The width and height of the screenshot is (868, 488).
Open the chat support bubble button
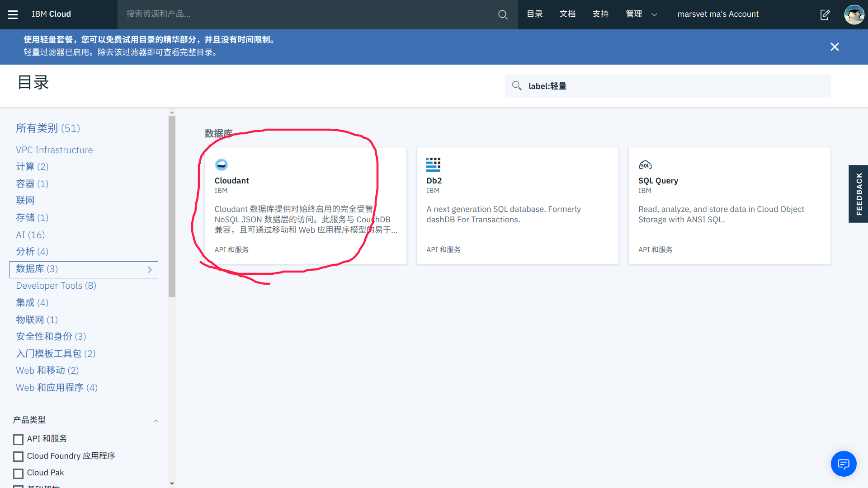point(843,464)
